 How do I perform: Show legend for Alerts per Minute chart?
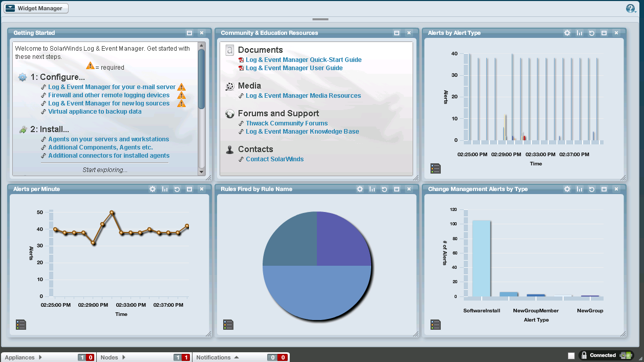click(x=21, y=325)
